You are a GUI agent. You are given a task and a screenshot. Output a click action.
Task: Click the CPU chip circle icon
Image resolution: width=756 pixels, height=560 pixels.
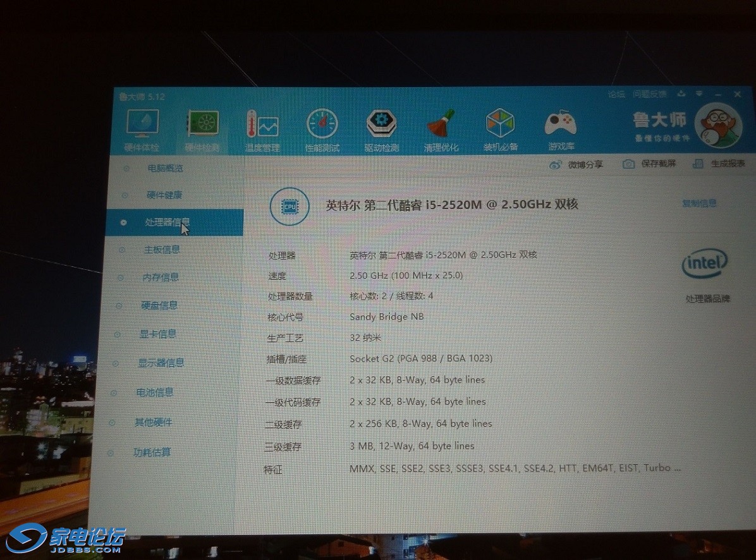click(290, 207)
